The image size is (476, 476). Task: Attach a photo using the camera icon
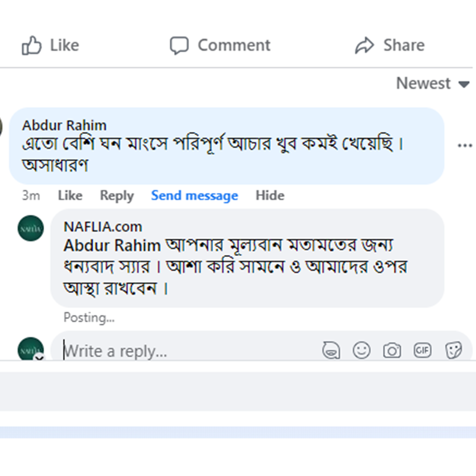392,351
